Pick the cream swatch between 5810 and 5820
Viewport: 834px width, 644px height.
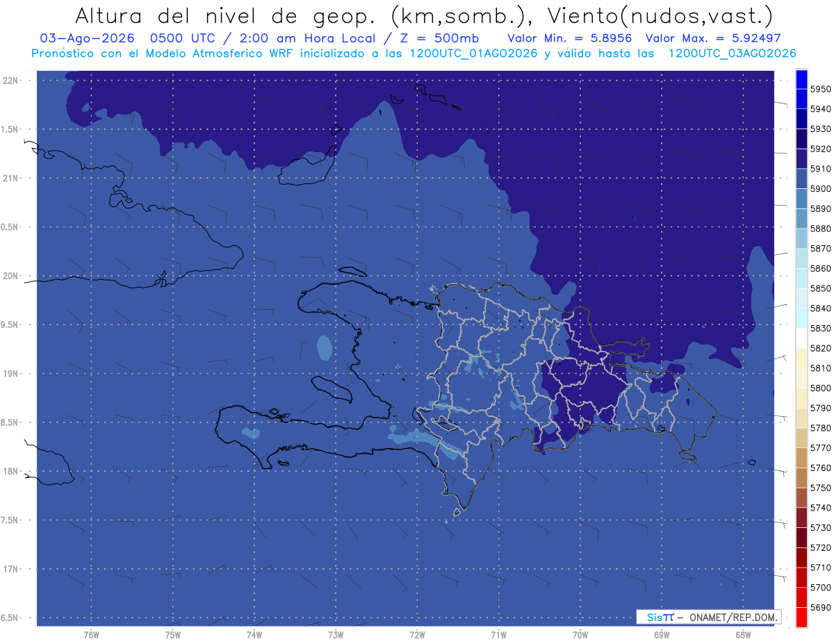[x=801, y=358]
